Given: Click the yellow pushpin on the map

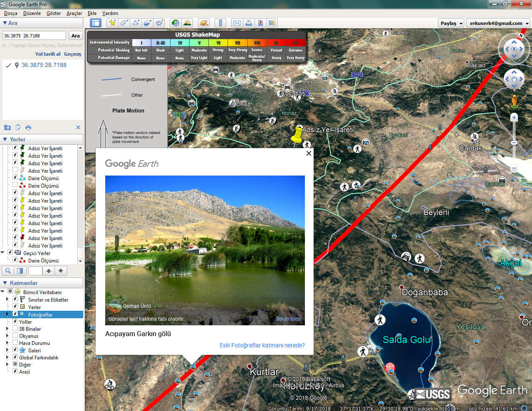Looking at the screenshot, I should tap(297, 135).
